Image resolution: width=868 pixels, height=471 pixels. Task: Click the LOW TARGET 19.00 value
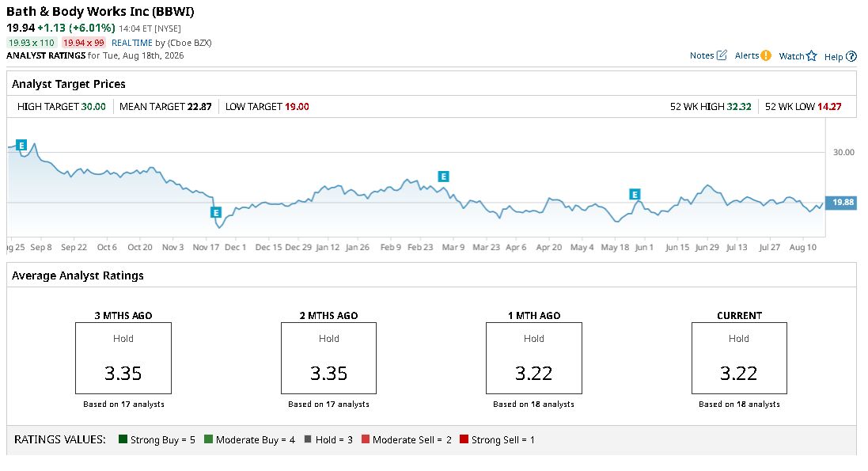(297, 106)
